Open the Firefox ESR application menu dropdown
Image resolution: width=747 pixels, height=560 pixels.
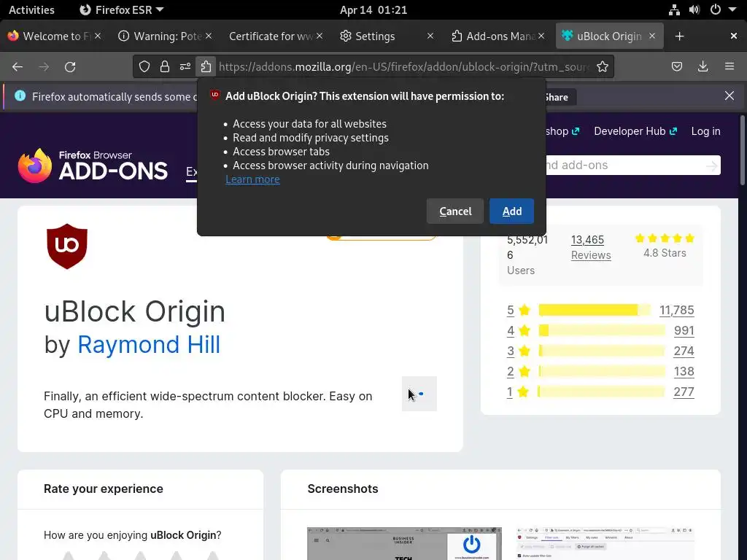pyautogui.click(x=122, y=9)
